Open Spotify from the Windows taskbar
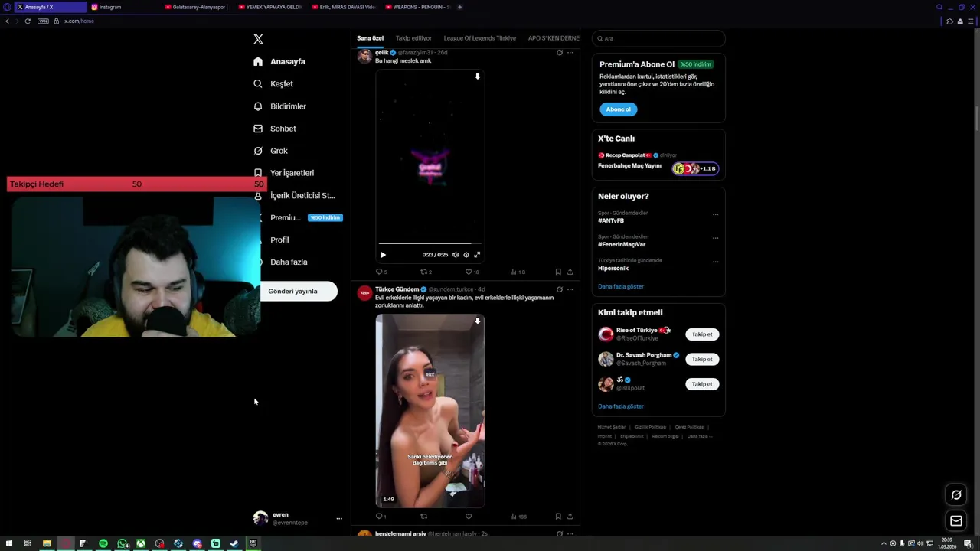 [x=103, y=543]
